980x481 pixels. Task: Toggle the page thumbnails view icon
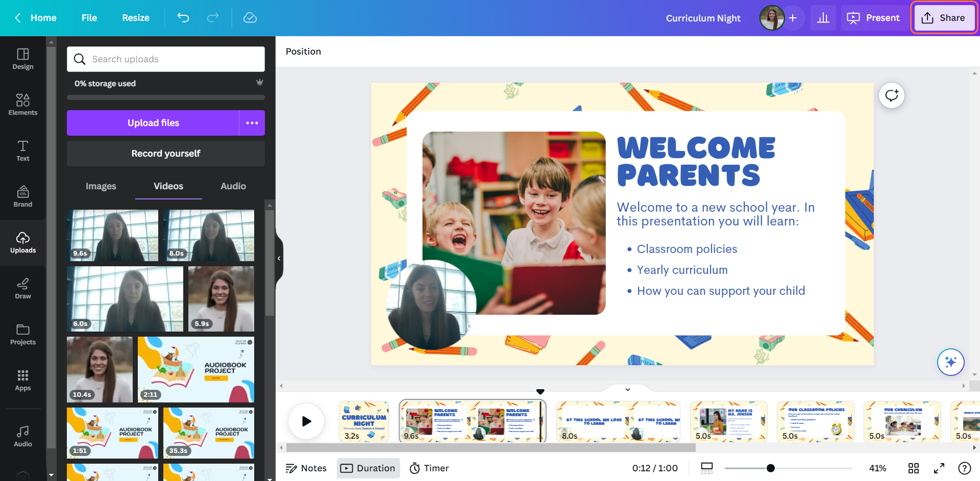pyautogui.click(x=707, y=468)
